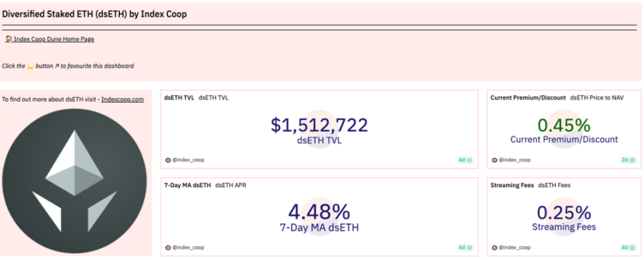Viewport: 644px width, 260px height.
Task: Click the 2d refresh badge on Premium/Discount card
Action: [x=628, y=160]
